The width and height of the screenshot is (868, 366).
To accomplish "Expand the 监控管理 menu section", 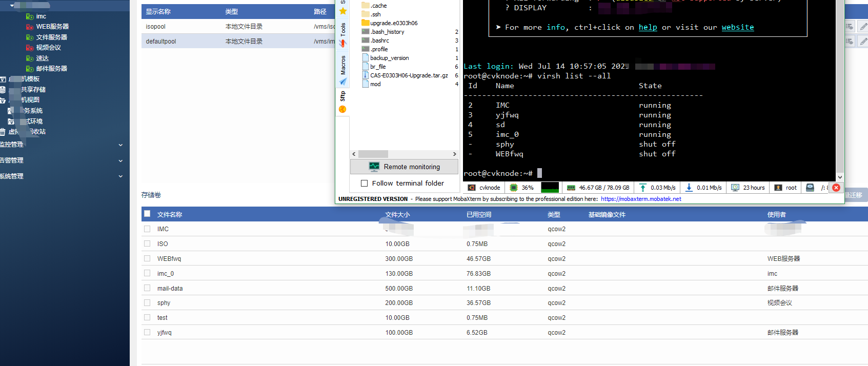I will pos(120,145).
